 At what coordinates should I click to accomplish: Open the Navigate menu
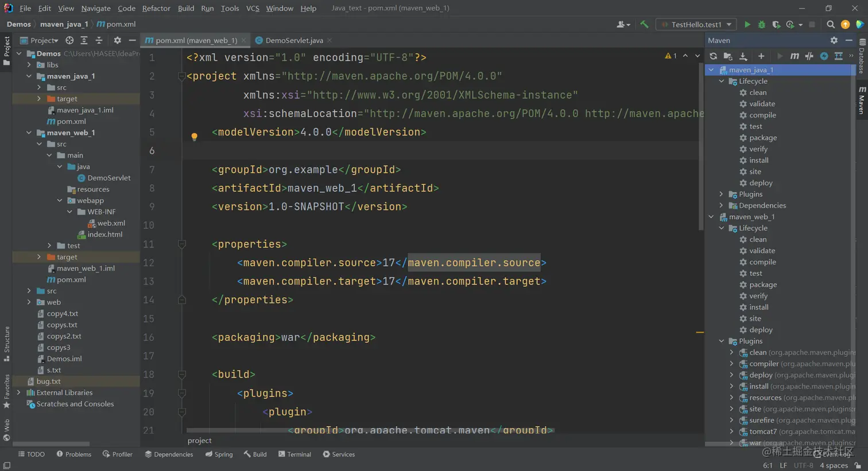click(x=96, y=8)
